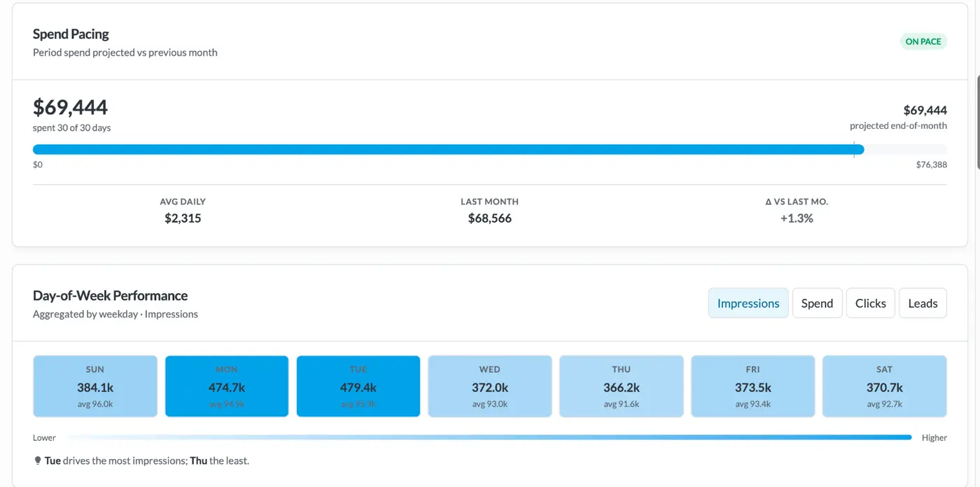980x487 pixels.
Task: Click the Lower-Higher intensity gradient bar
Action: pyautogui.click(x=490, y=437)
